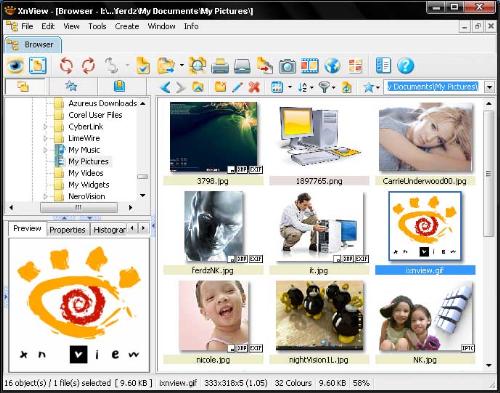The image size is (500, 393).
Task: Open the Window menu
Action: click(161, 26)
